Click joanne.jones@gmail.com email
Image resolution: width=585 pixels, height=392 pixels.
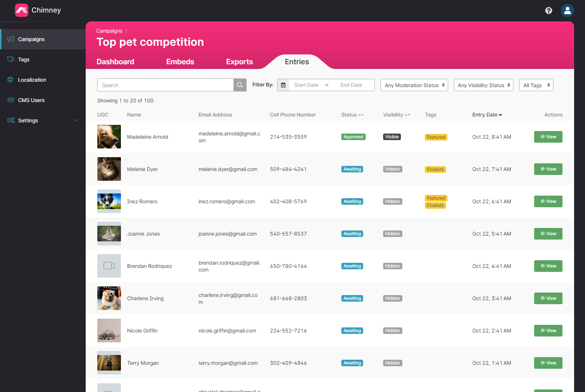coord(228,234)
